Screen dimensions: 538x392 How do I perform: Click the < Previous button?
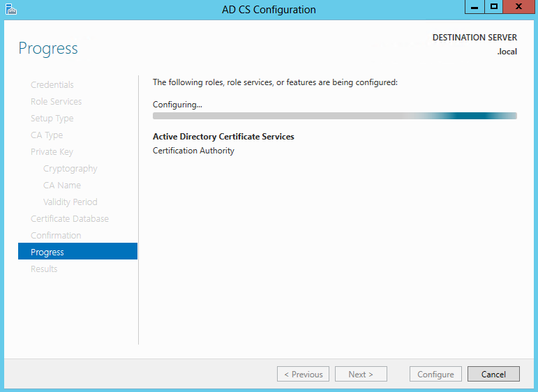tap(303, 374)
